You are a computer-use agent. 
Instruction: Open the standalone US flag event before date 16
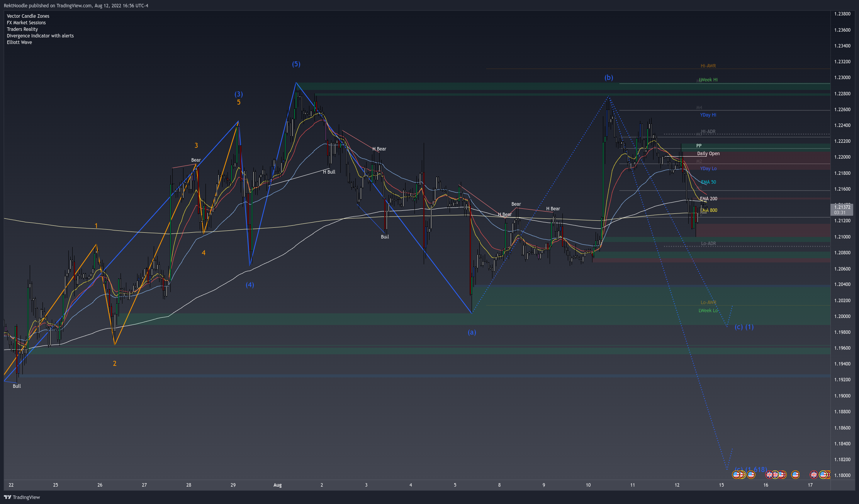tap(751, 475)
